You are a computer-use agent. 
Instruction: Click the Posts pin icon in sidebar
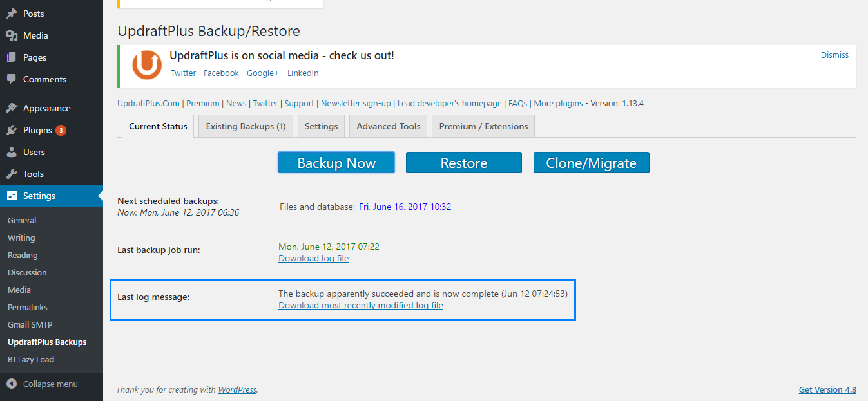pyautogui.click(x=12, y=14)
